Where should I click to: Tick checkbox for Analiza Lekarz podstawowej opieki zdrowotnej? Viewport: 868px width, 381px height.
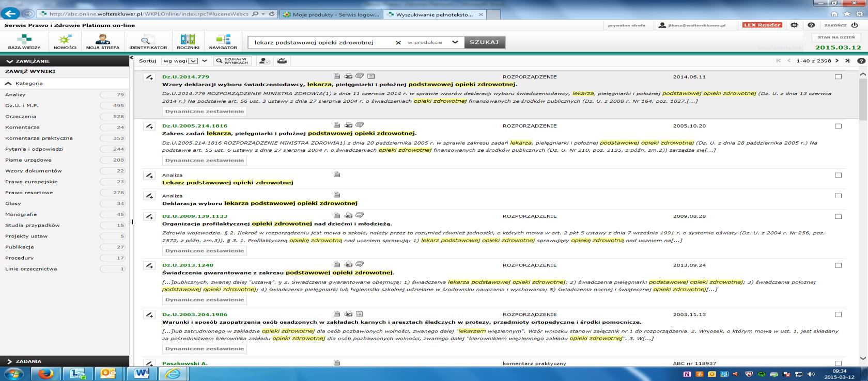838,175
